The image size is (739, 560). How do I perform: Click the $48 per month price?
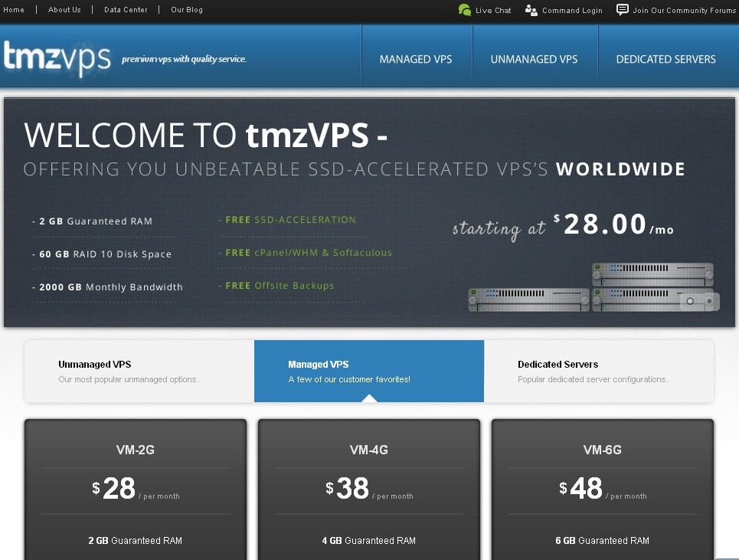point(603,489)
